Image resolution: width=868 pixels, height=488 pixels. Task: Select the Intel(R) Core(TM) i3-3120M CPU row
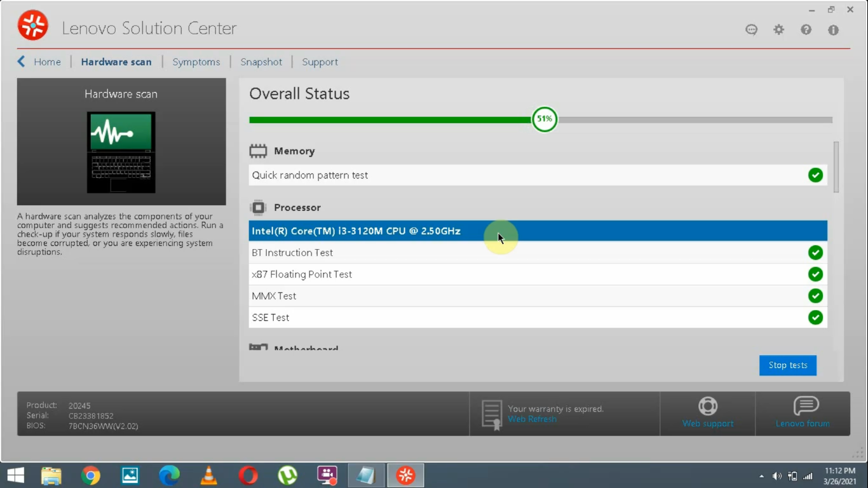pos(538,231)
